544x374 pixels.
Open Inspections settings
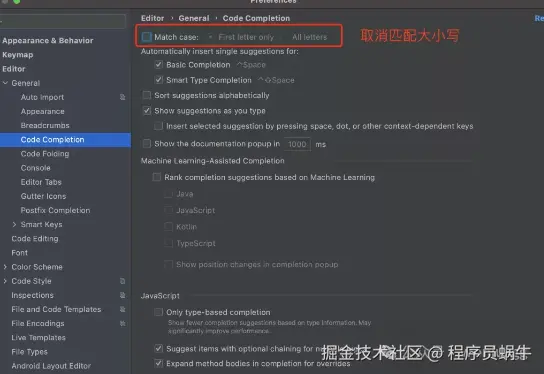point(33,295)
